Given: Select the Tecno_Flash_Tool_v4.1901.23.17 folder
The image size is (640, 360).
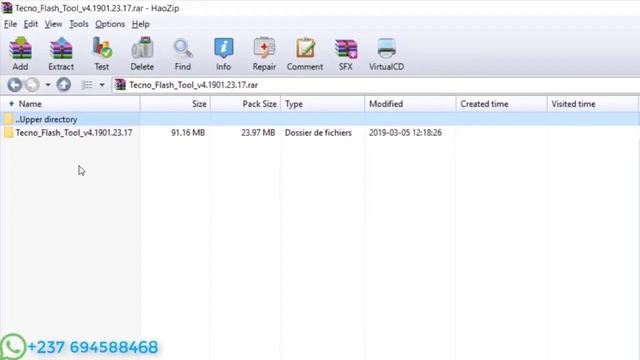Looking at the screenshot, I should click(74, 133).
